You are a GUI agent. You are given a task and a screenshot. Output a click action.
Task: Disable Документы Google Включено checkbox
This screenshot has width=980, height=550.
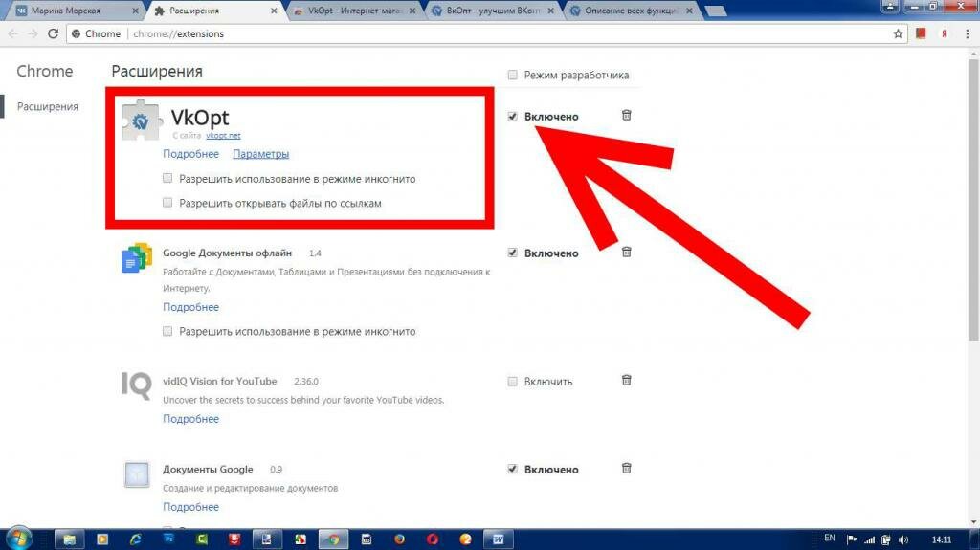[x=513, y=469]
